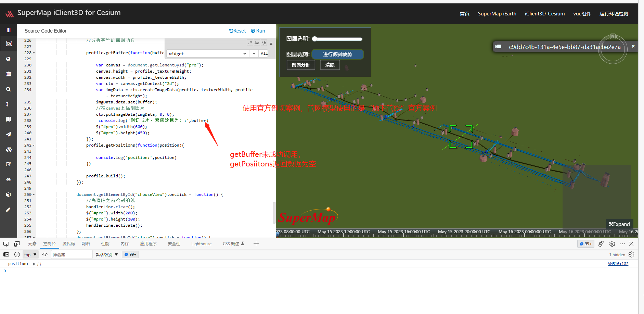Switch to the 控制台 DevTools tab
Image resolution: width=644 pixels, height=314 pixels.
point(49,244)
